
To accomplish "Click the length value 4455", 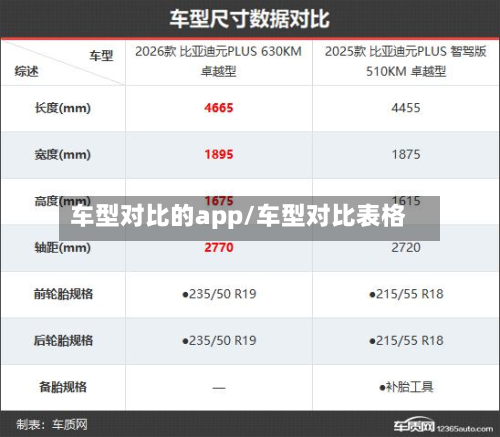I will [406, 108].
